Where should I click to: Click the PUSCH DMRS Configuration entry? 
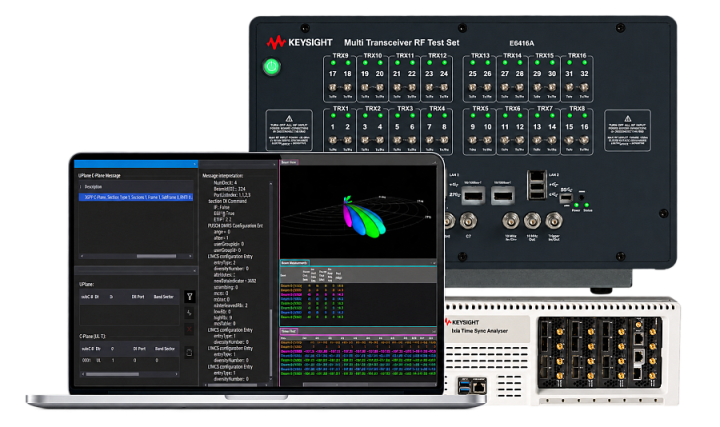pyautogui.click(x=235, y=226)
